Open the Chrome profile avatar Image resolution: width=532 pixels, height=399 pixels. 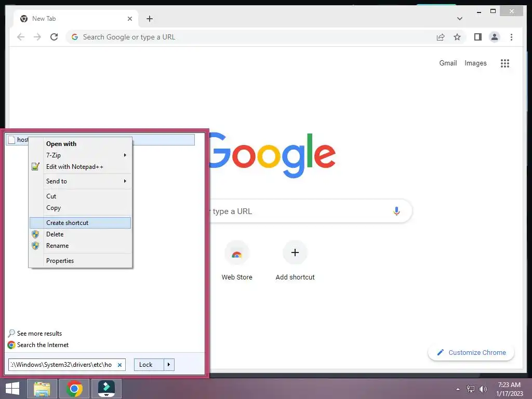[x=495, y=37]
